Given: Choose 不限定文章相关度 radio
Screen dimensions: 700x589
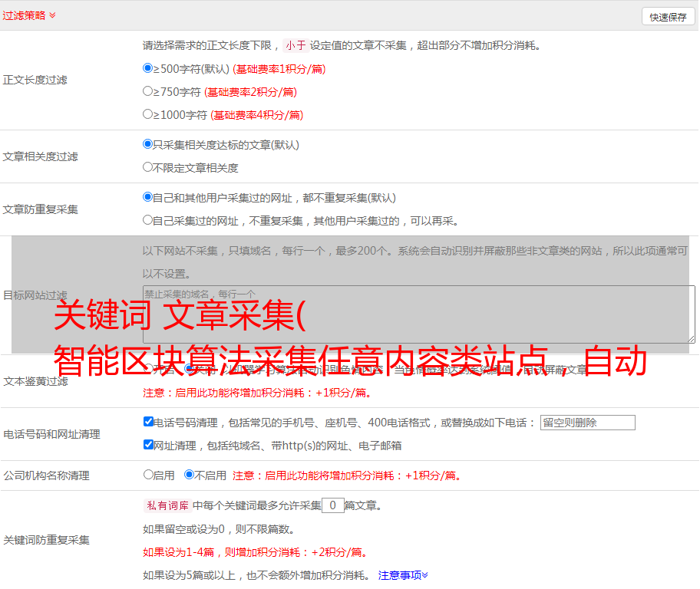Looking at the screenshot, I should click(148, 167).
